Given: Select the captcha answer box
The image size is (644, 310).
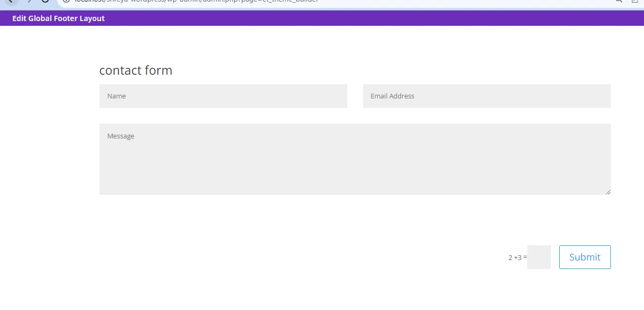Looking at the screenshot, I should coord(539,257).
